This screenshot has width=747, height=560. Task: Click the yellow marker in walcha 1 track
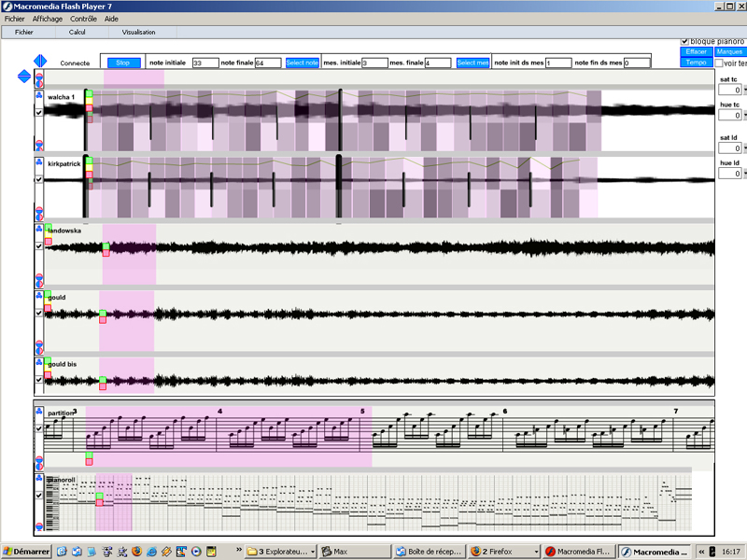click(x=89, y=101)
